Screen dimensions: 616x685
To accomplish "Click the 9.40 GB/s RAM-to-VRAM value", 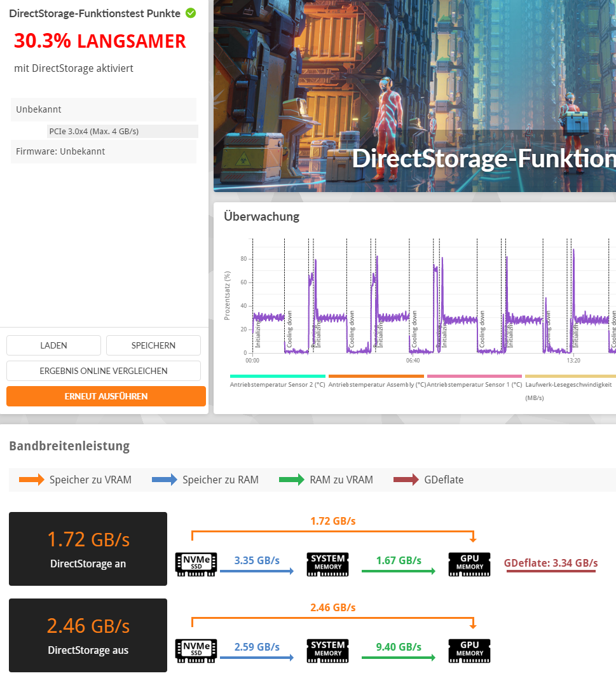I will click(x=399, y=647).
